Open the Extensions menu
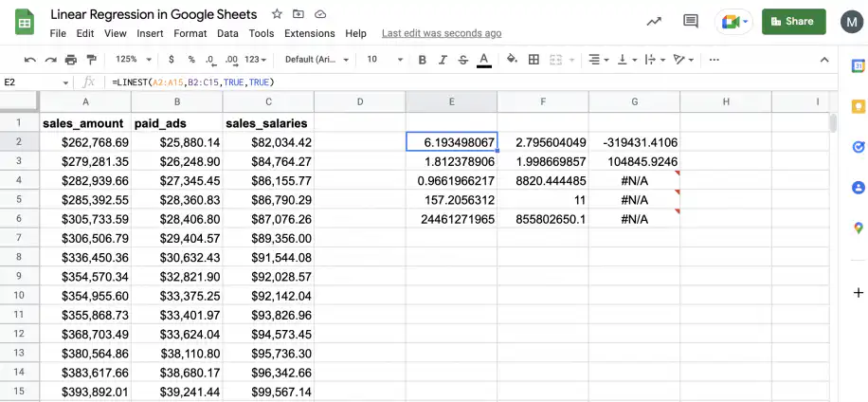Image resolution: width=868 pixels, height=402 pixels. 310,33
